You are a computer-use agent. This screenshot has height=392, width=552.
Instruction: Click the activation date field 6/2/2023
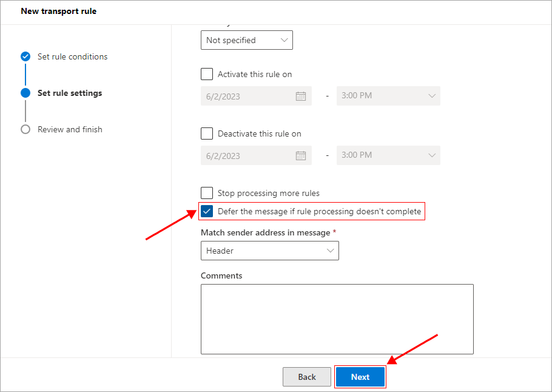[246, 96]
